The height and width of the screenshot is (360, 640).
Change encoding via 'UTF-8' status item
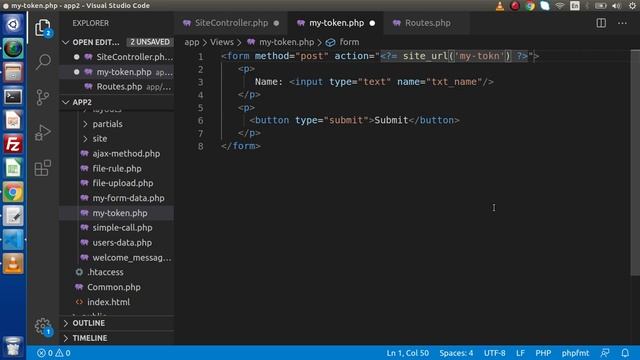click(x=494, y=353)
